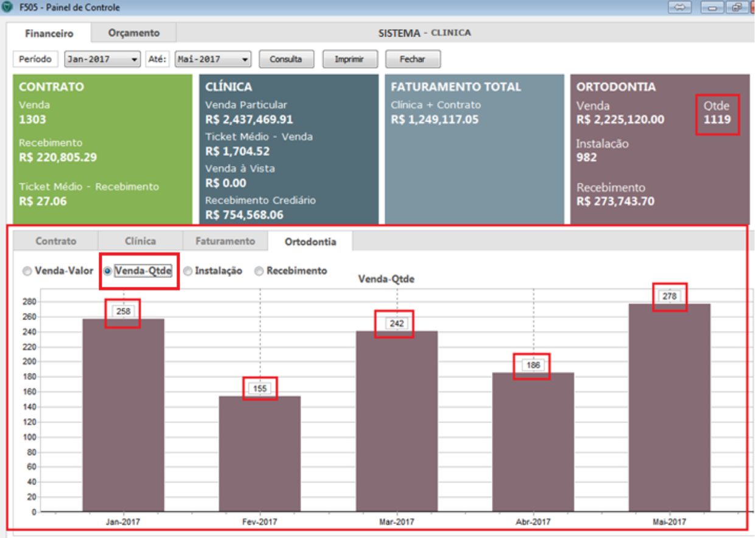Select the Venda-Valor radio option
756x538 pixels.
(58, 271)
